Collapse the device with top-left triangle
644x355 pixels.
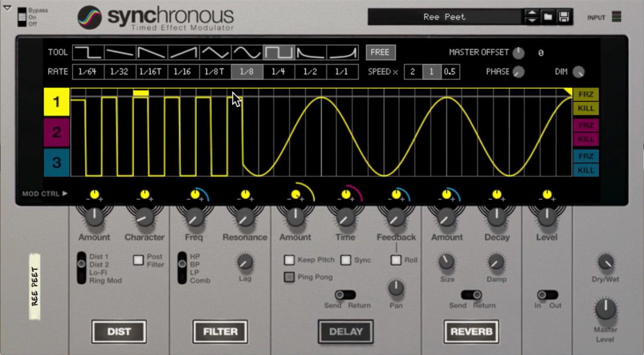point(7,8)
